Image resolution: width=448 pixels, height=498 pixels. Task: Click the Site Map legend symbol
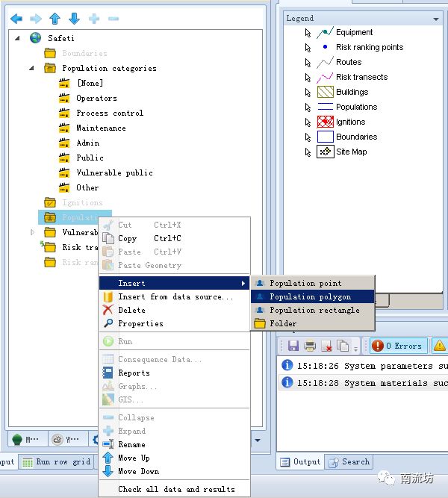click(326, 152)
